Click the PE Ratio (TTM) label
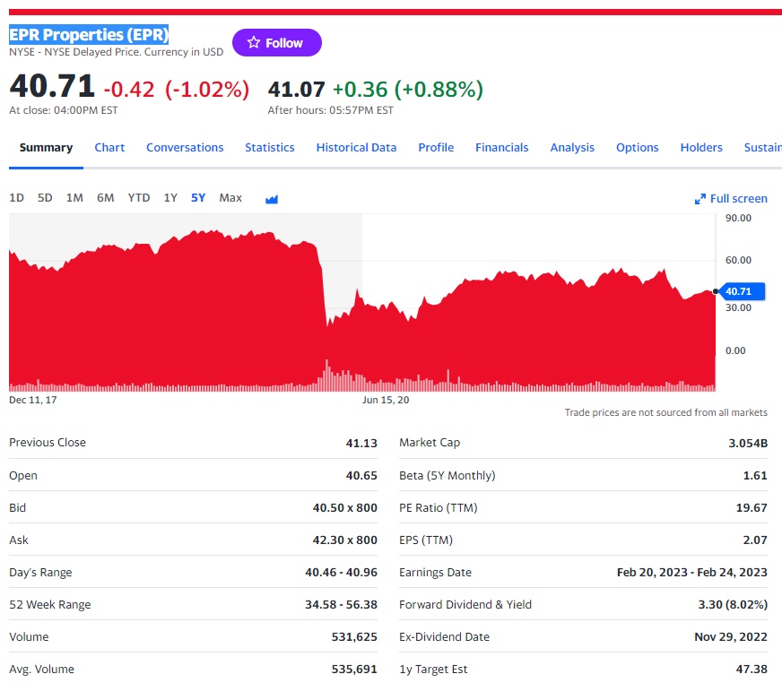Viewport: 782px width, 700px height. coord(439,508)
